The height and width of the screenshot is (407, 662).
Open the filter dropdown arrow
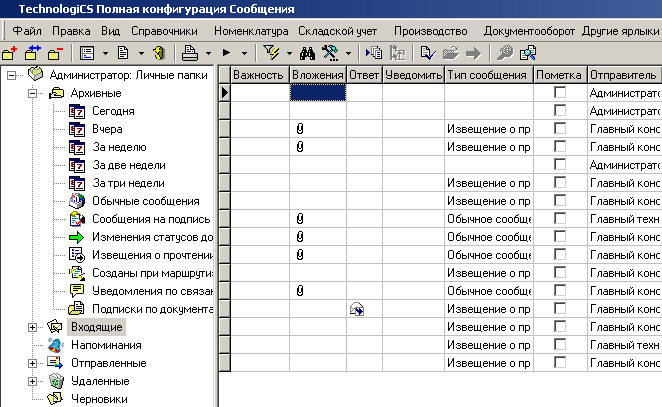[x=289, y=54]
